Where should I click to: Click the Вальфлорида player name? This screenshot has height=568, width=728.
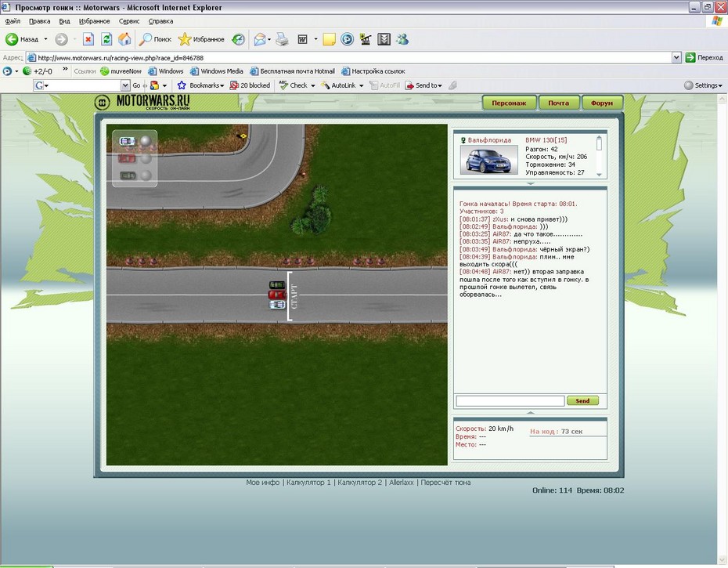tap(489, 140)
